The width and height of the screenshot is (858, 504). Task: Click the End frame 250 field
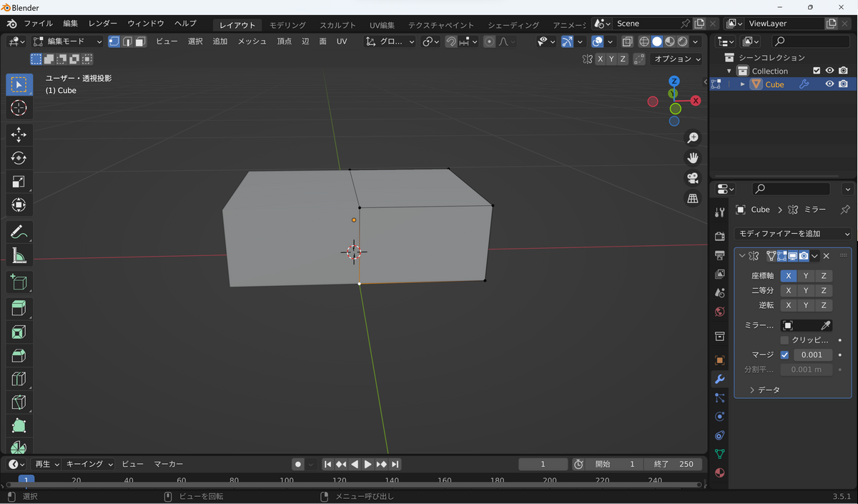673,464
